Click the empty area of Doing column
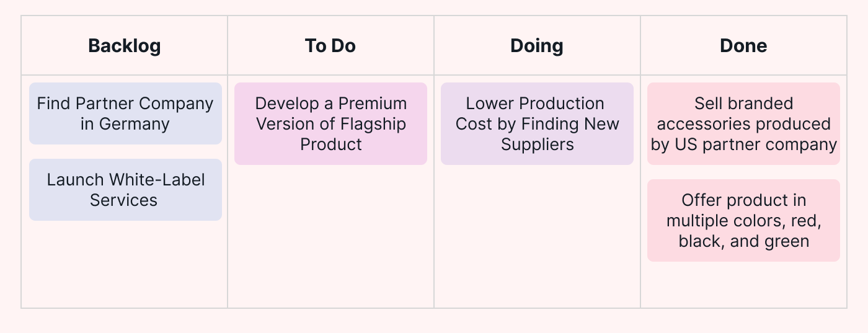868x333 pixels. tap(537, 236)
